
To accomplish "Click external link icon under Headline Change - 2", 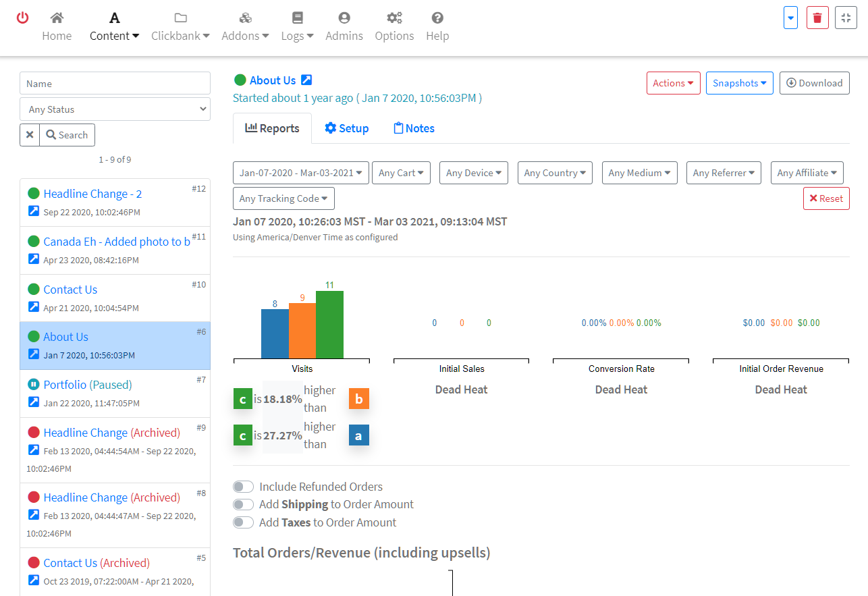I will (34, 211).
